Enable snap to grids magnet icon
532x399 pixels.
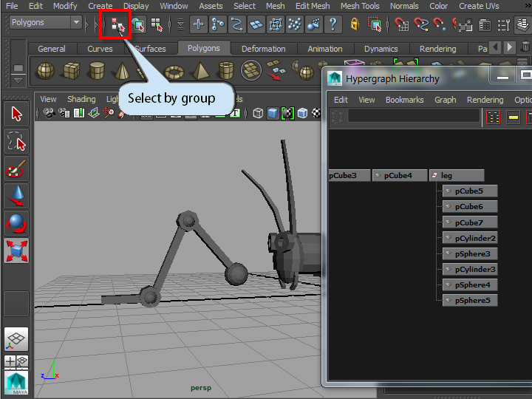(x=402, y=24)
